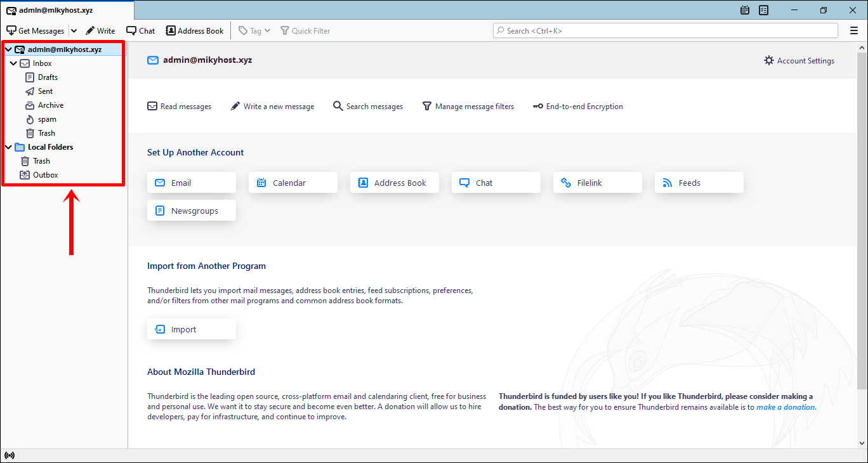Click the "Set Up Another Account" heading
This screenshot has width=868, height=463.
[195, 152]
